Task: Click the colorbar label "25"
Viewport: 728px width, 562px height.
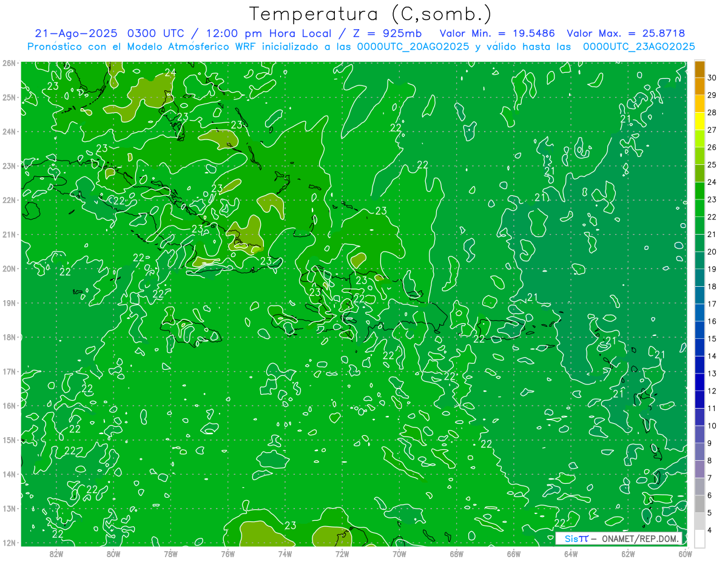Action: (x=712, y=164)
